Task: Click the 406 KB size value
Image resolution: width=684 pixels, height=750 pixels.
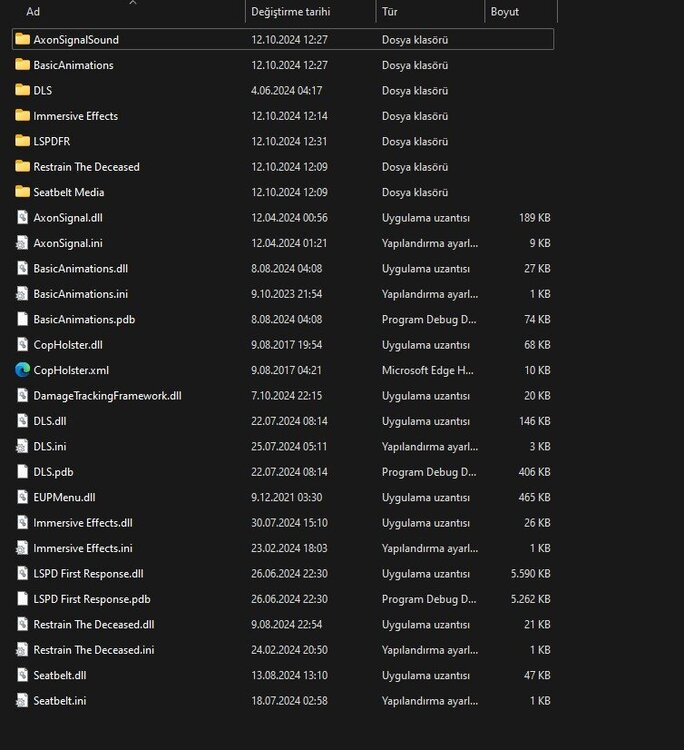Action: point(534,472)
